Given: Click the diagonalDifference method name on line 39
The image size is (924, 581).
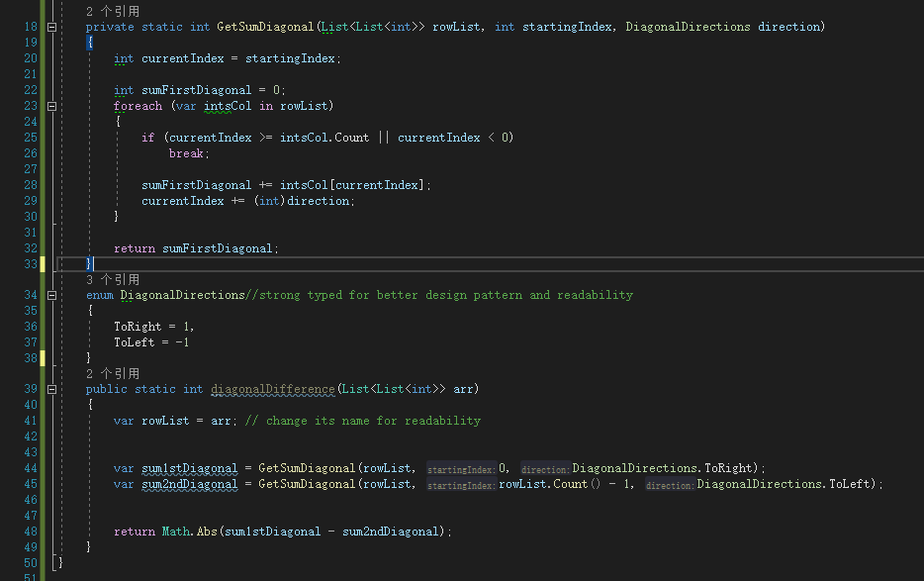Looking at the screenshot, I should (x=273, y=389).
